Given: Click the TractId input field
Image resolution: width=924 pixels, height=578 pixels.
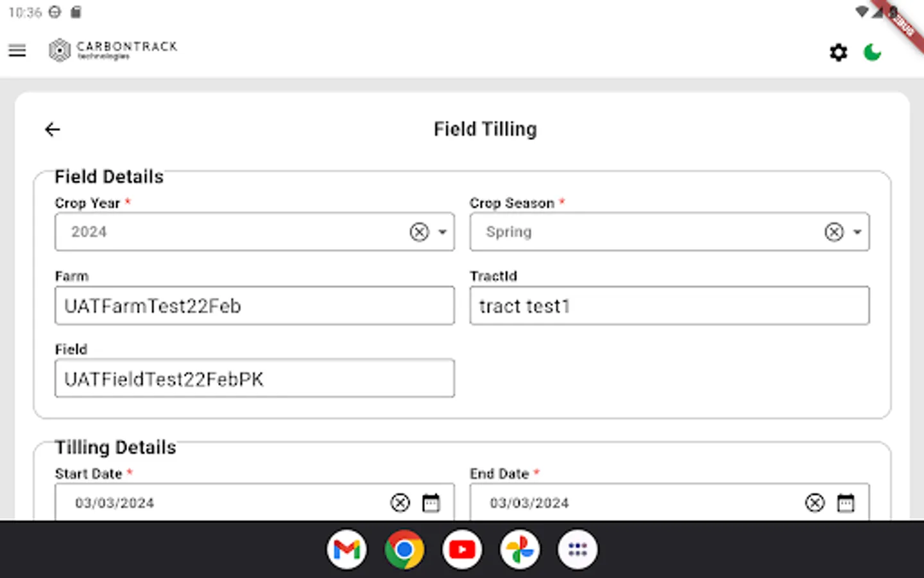Looking at the screenshot, I should [669, 306].
